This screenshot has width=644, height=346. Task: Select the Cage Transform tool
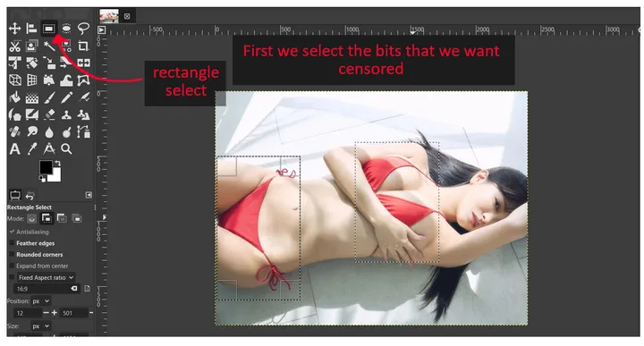click(x=83, y=80)
